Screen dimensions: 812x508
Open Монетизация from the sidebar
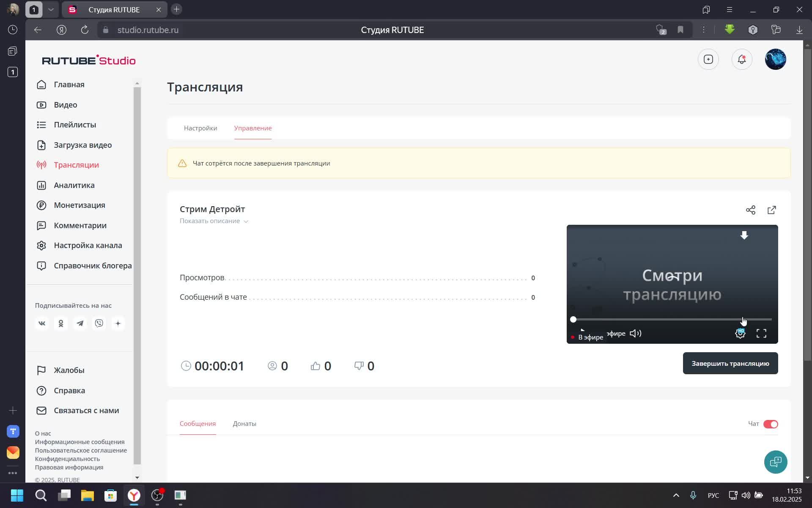[x=79, y=205]
